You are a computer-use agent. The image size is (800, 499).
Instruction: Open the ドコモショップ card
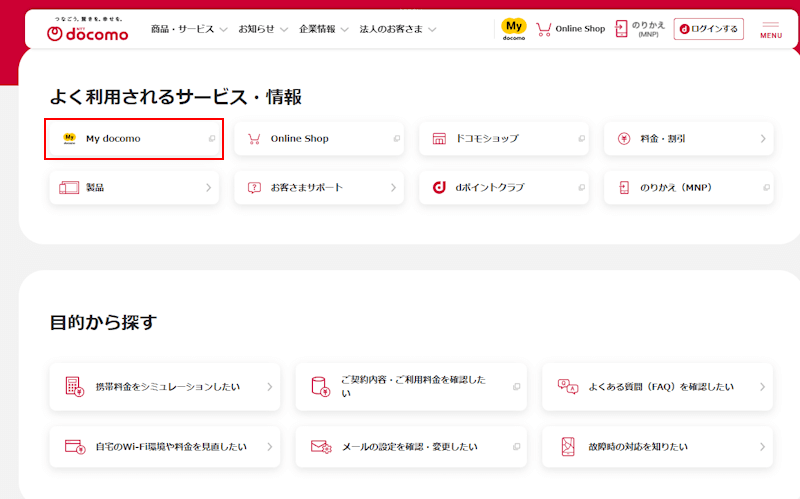[x=504, y=139]
